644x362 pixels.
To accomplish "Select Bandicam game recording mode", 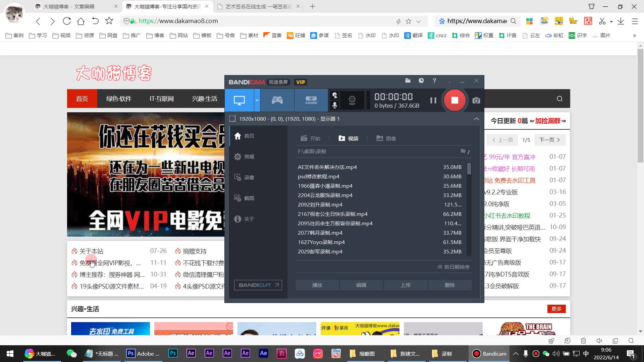I will (x=277, y=100).
